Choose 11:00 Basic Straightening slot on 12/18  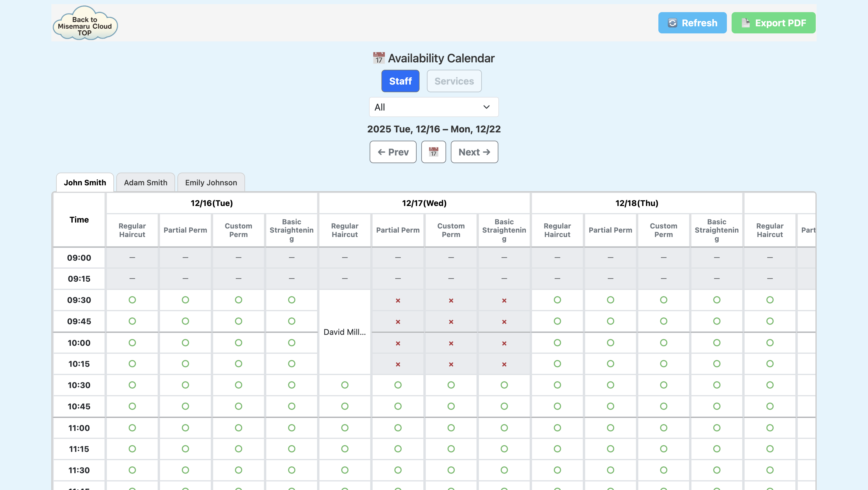click(716, 428)
